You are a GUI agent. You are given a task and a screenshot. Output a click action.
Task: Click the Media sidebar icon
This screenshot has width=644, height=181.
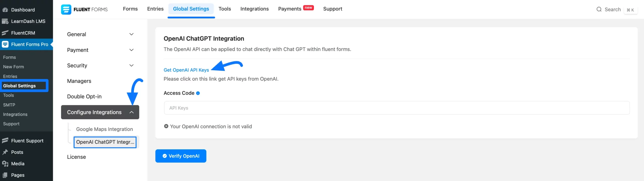5,164
